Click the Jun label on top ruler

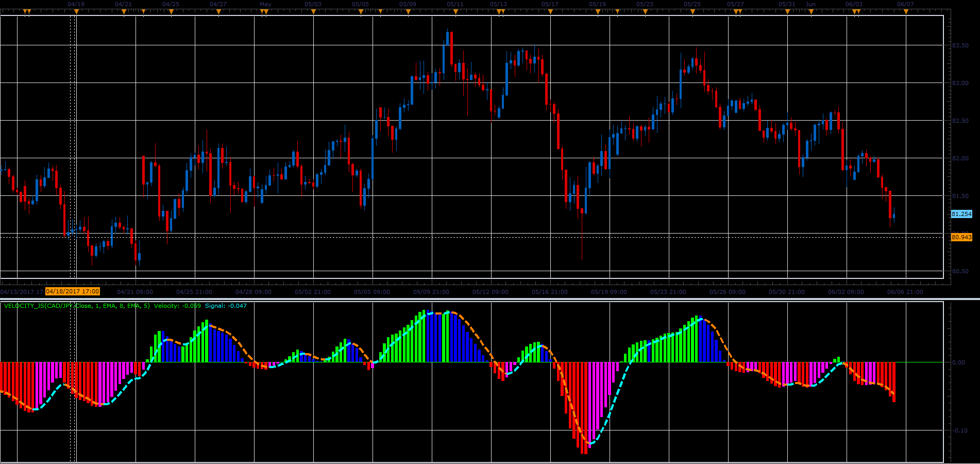click(810, 4)
